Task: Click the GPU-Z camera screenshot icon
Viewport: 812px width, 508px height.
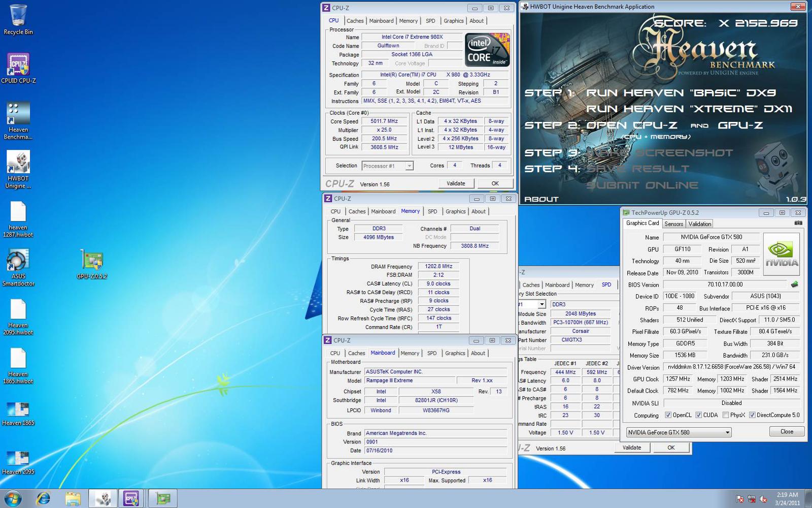Action: (x=798, y=223)
